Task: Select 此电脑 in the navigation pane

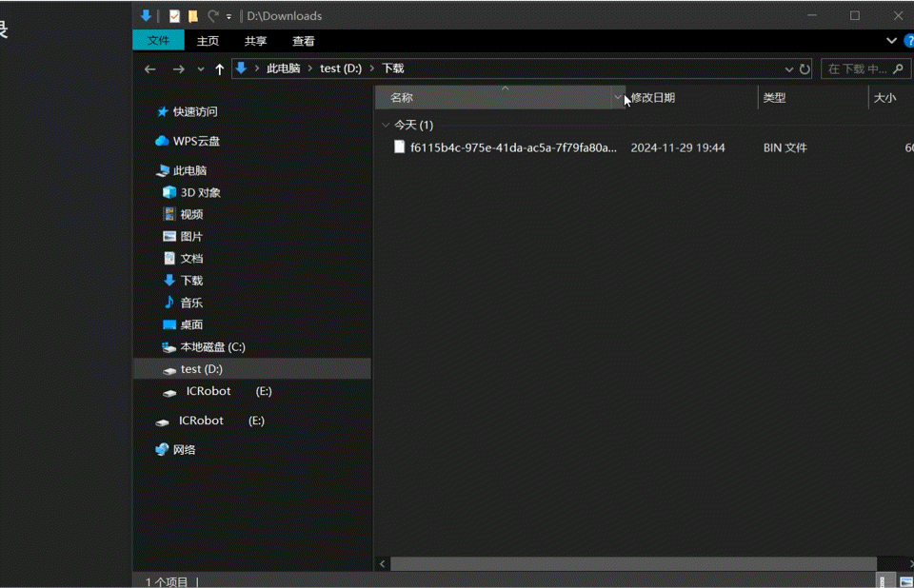Action: pyautogui.click(x=190, y=170)
